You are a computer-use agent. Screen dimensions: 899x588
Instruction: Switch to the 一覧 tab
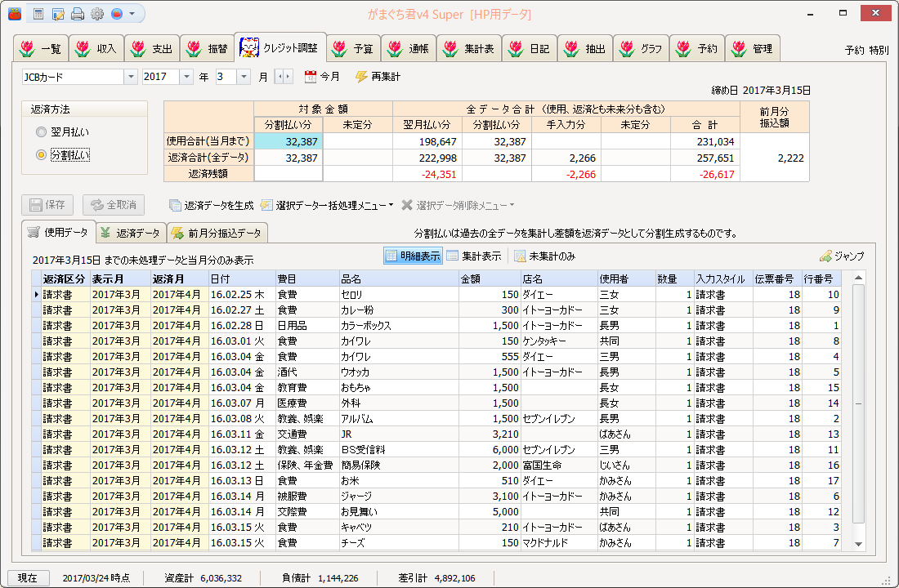pos(41,49)
